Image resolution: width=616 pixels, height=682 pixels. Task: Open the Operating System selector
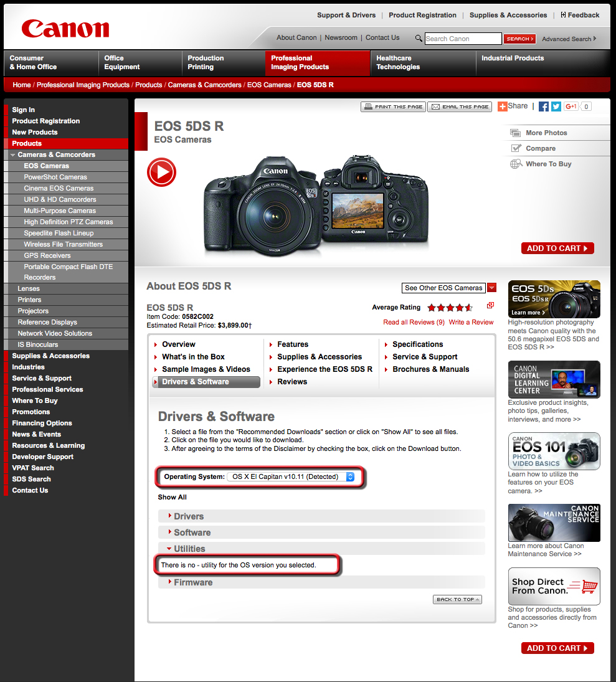(x=291, y=476)
